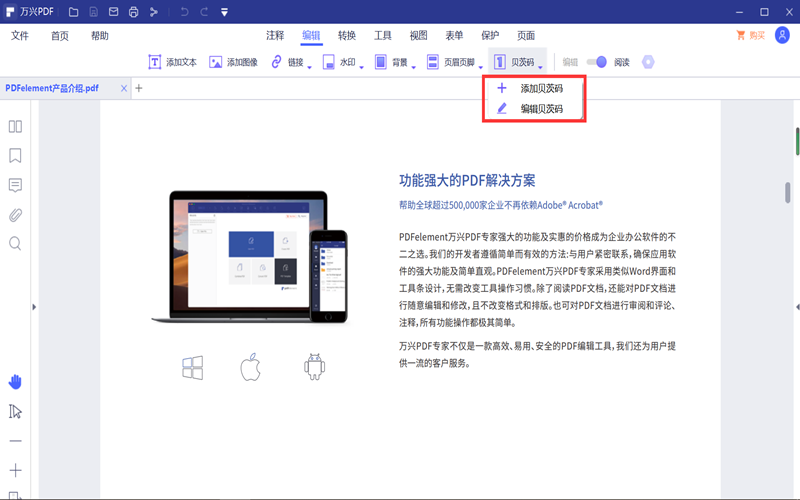
Task: Choose 编辑贝茨码 from the dropdown menu
Action: point(541,109)
